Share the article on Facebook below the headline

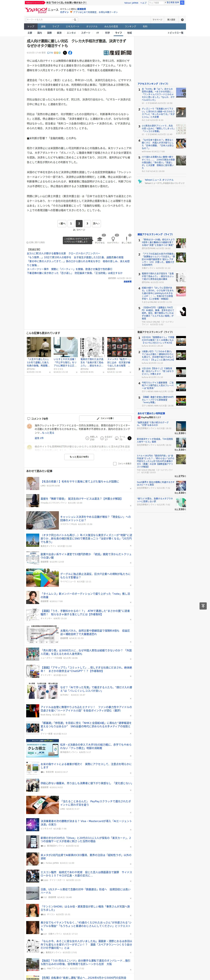click(x=70, y=53)
